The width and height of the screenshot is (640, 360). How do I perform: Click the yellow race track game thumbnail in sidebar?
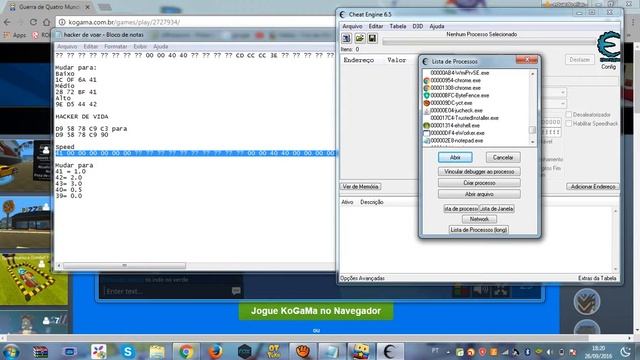pyautogui.click(x=33, y=279)
